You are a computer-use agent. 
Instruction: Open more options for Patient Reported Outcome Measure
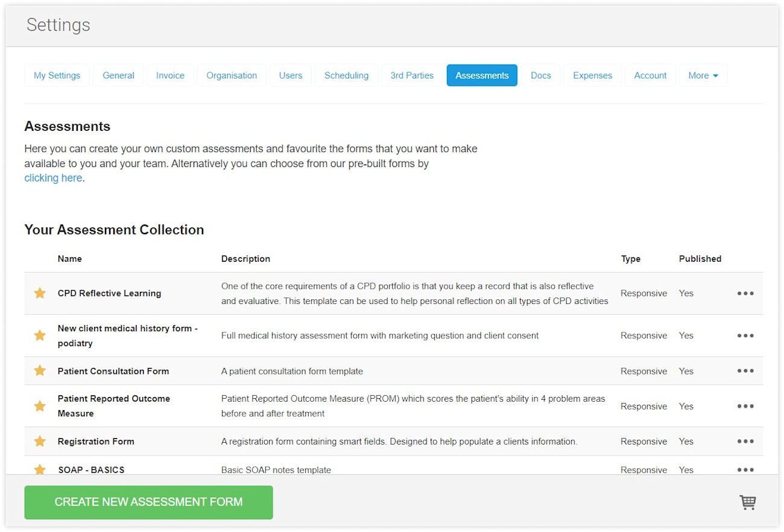[x=745, y=406]
